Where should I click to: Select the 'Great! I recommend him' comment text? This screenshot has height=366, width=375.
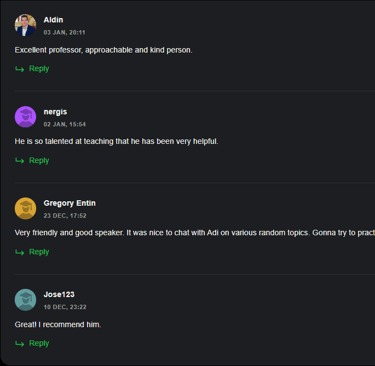pyautogui.click(x=58, y=325)
